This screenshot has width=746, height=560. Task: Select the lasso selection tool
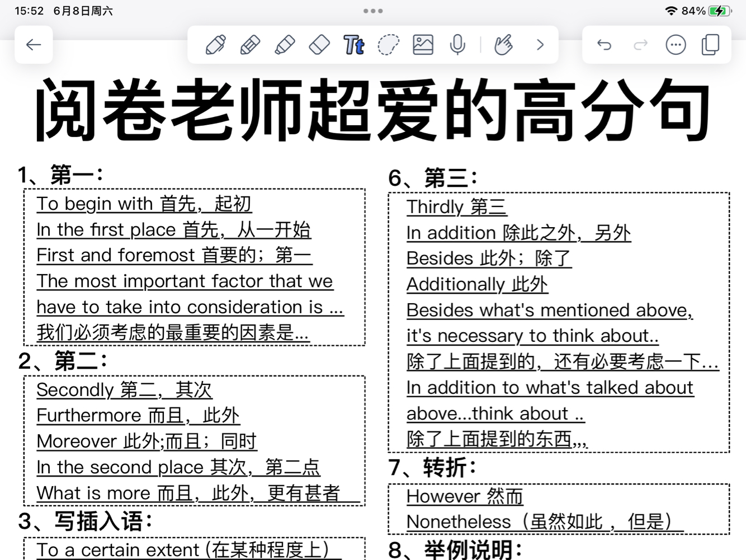tap(389, 45)
